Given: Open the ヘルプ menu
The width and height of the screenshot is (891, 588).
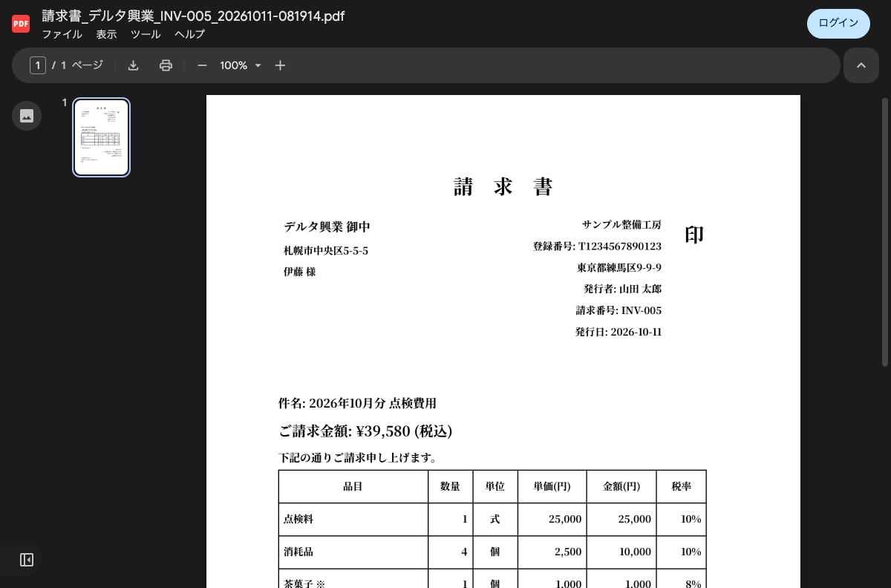Looking at the screenshot, I should [x=189, y=34].
